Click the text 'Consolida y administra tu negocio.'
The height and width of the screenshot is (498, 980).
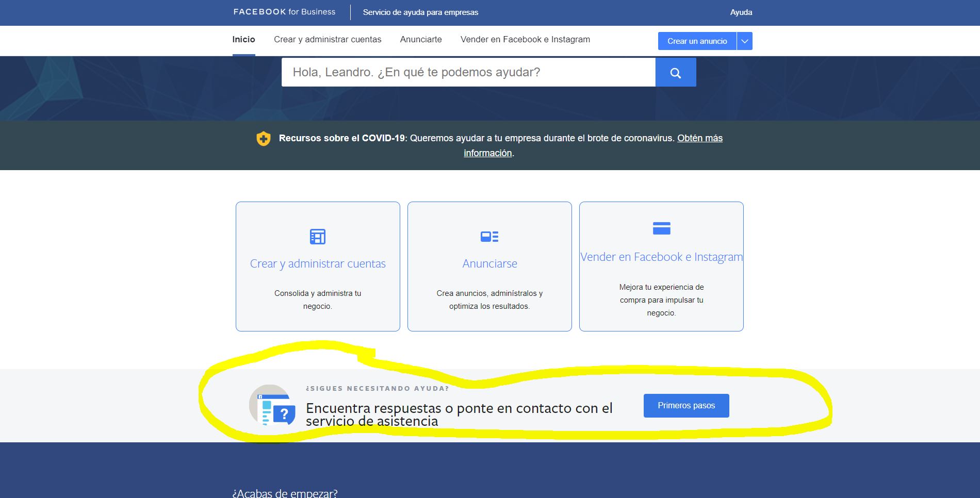pyautogui.click(x=318, y=300)
